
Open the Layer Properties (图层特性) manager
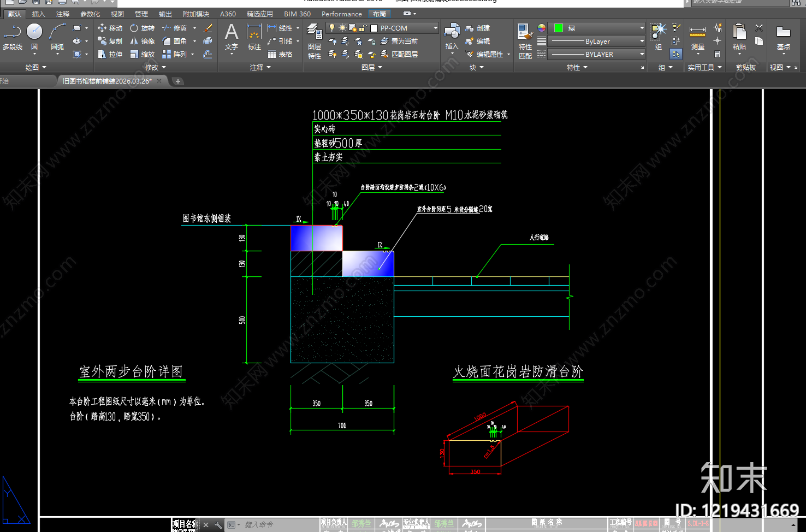point(315,41)
